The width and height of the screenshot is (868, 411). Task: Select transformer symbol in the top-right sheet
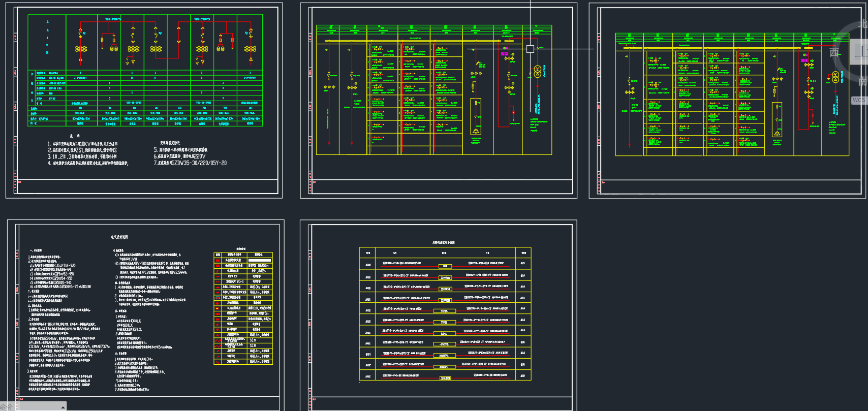(835, 77)
